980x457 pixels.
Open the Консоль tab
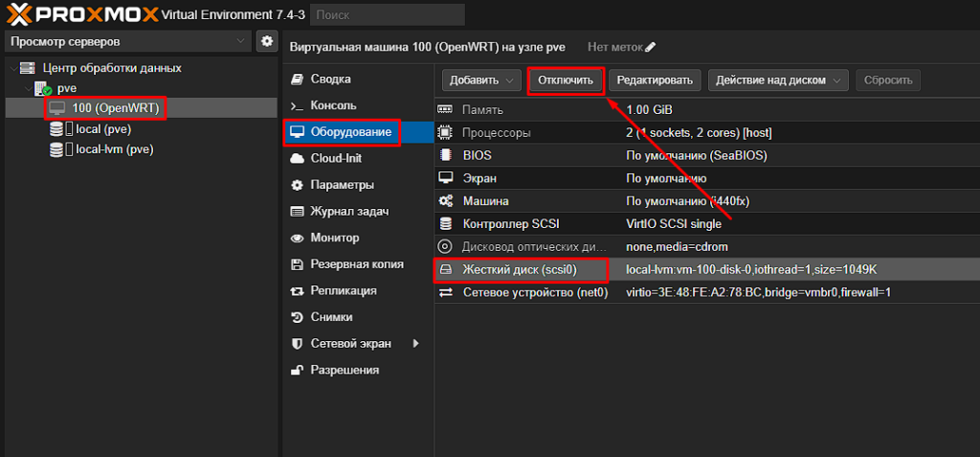[358, 105]
